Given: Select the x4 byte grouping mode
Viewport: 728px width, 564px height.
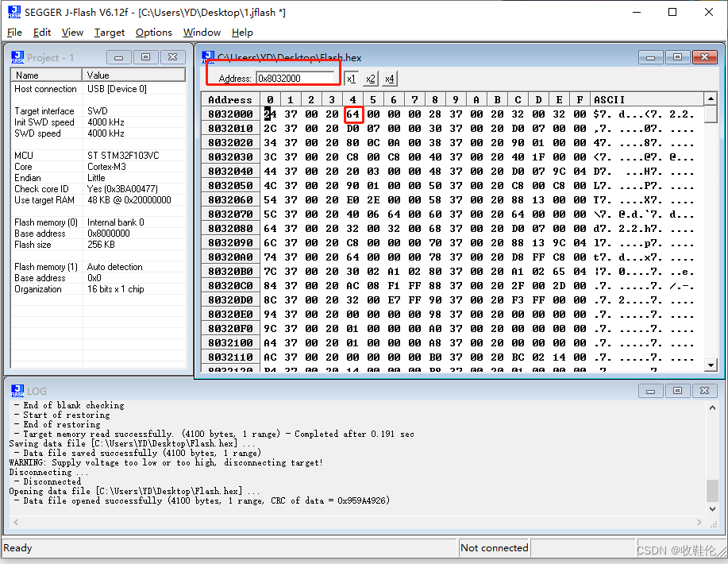Looking at the screenshot, I should pyautogui.click(x=388, y=79).
